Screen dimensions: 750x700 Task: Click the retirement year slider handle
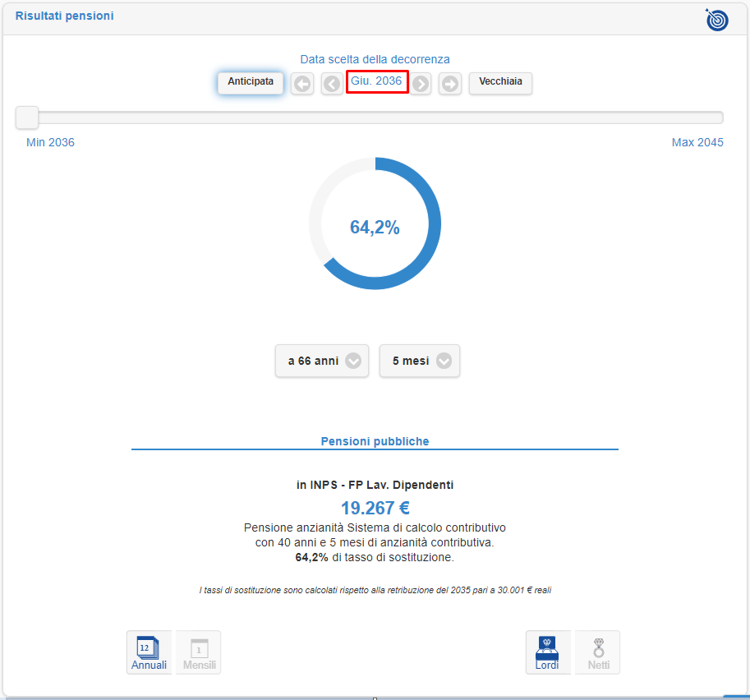27,117
